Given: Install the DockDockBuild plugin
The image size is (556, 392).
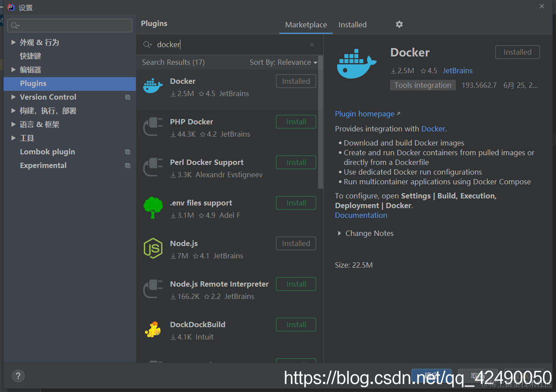Looking at the screenshot, I should tap(296, 325).
